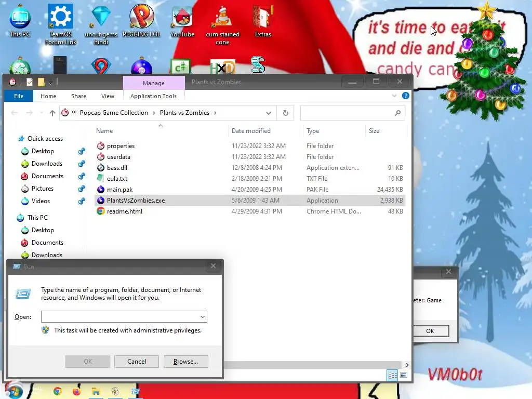Screen dimensions: 532x399
Task: Switch to the Home ribbon tab
Action: click(x=48, y=96)
